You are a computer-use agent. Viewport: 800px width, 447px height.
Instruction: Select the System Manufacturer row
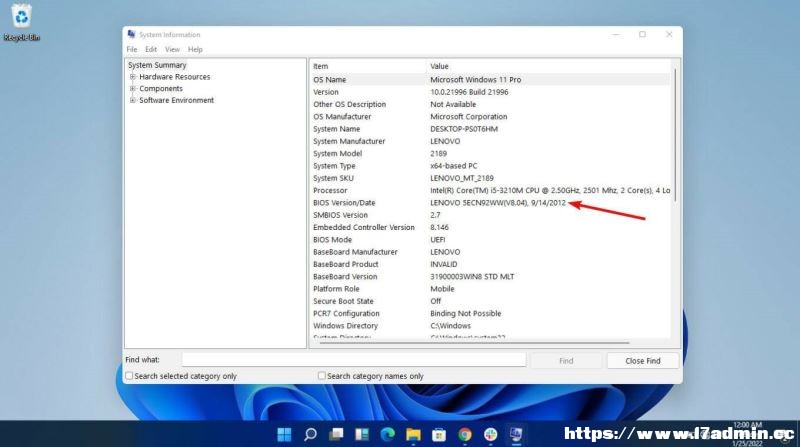click(490, 141)
